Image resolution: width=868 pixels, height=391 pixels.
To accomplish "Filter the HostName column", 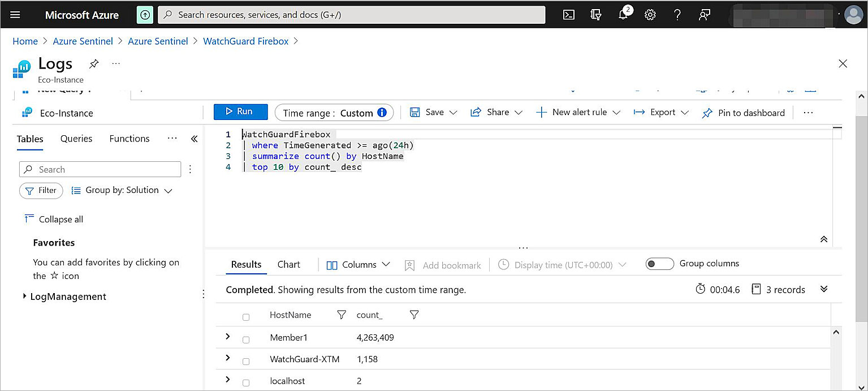I will click(341, 315).
